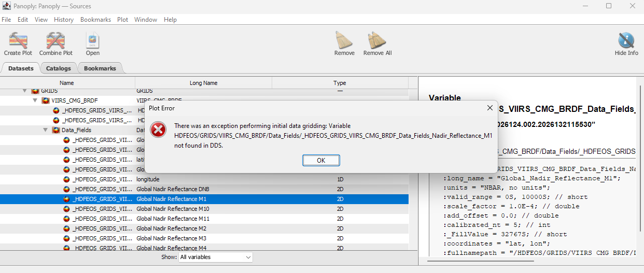The width and height of the screenshot is (644, 273).
Task: Open the Edit menu
Action: (23, 20)
